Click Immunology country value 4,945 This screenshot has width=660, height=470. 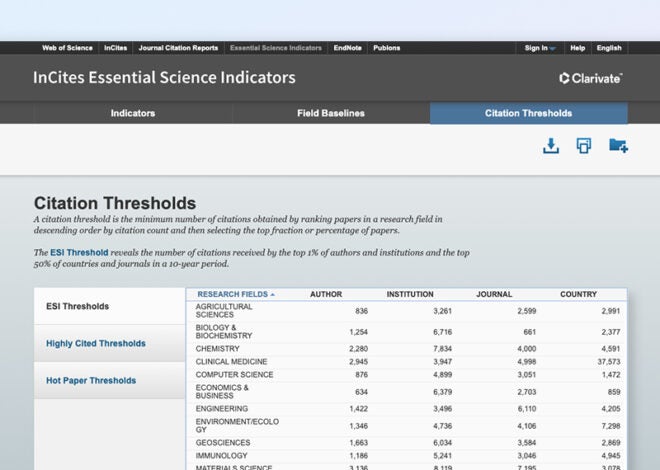(611, 456)
